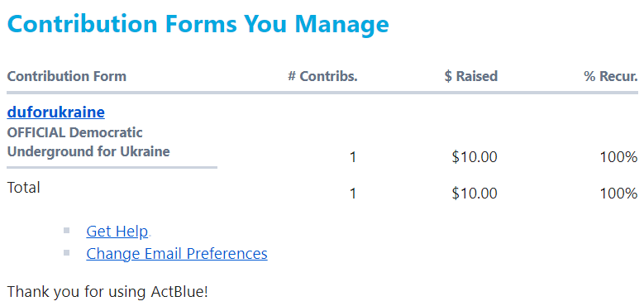Screen dimensions: 644x306
Task: Select the OFFICIAL Democratic Underground for Ukraine description
Action: point(88,142)
